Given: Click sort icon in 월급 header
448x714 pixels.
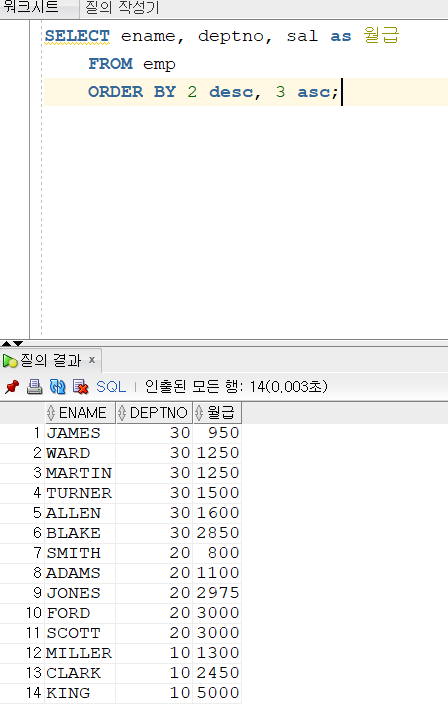Looking at the screenshot, I should [199, 413].
